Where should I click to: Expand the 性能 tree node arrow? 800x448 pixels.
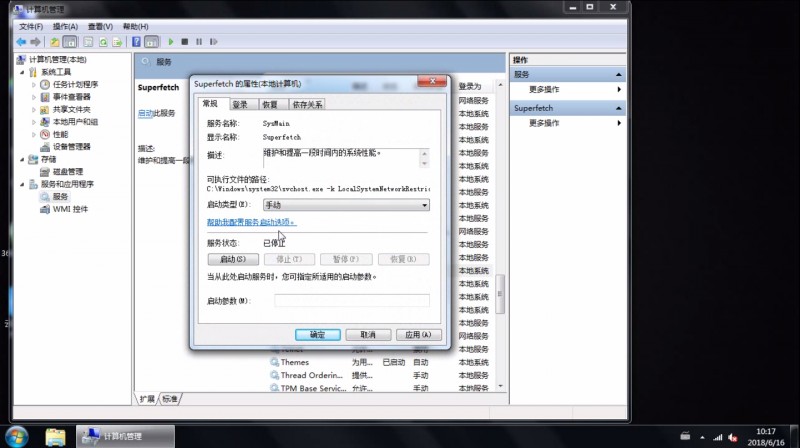pos(34,134)
